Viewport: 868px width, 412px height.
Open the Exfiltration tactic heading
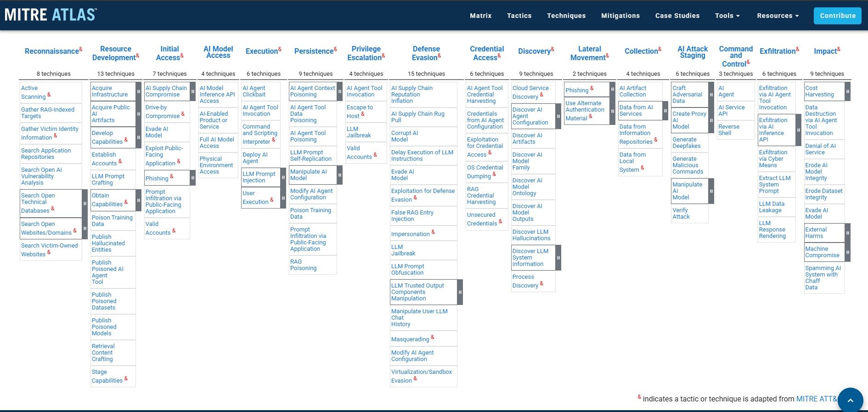point(778,51)
